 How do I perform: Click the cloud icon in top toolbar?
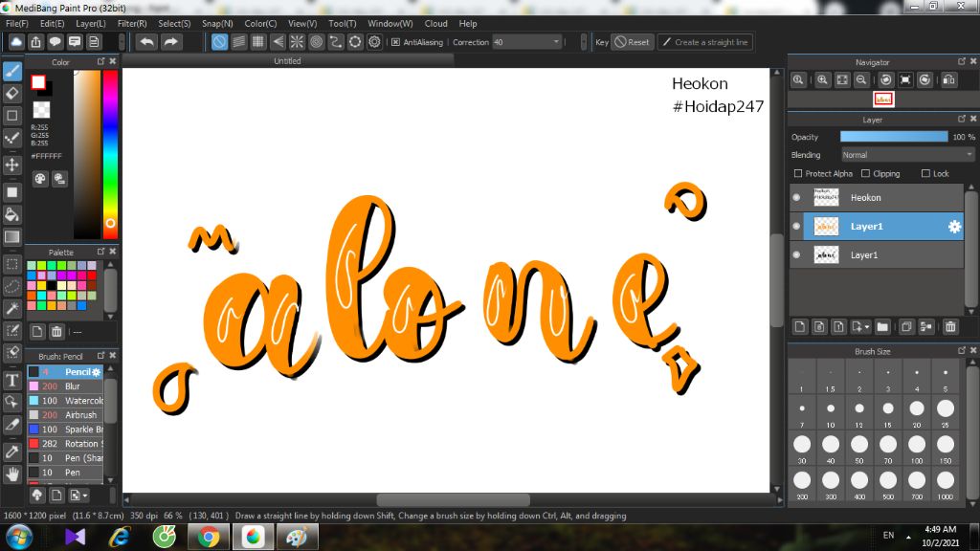point(16,42)
